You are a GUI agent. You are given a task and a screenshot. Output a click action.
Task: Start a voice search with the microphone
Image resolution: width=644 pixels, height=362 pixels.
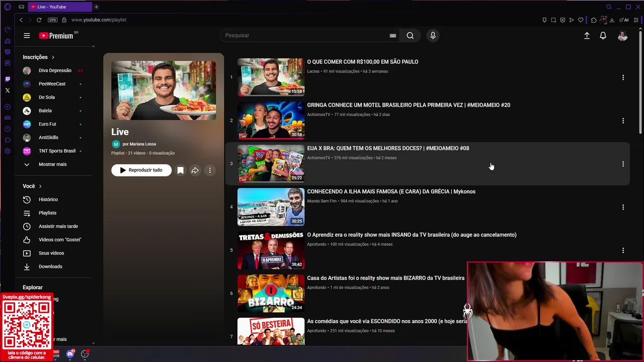pos(433,36)
